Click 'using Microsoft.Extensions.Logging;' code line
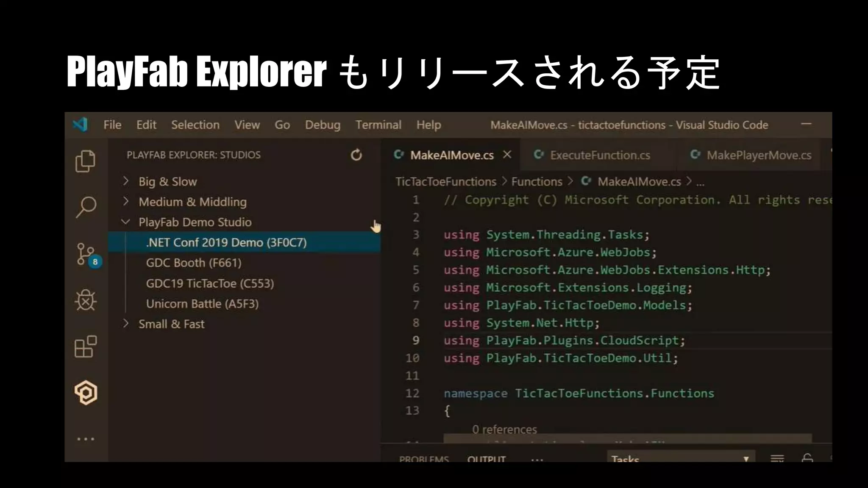The image size is (868, 488). tap(568, 288)
